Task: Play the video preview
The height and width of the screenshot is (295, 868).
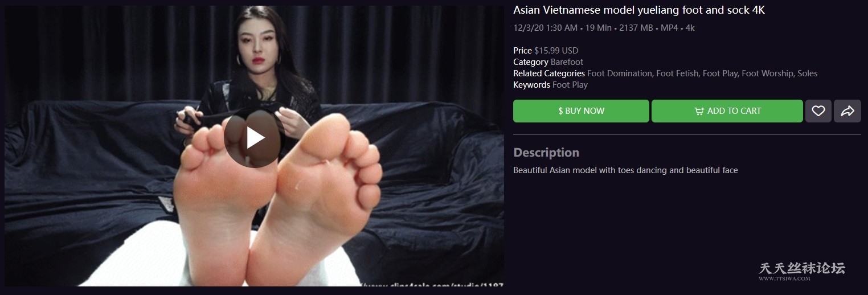Action: click(252, 138)
